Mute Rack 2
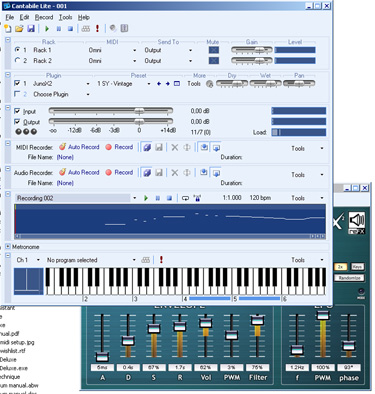The image size is (375, 394). point(214,61)
